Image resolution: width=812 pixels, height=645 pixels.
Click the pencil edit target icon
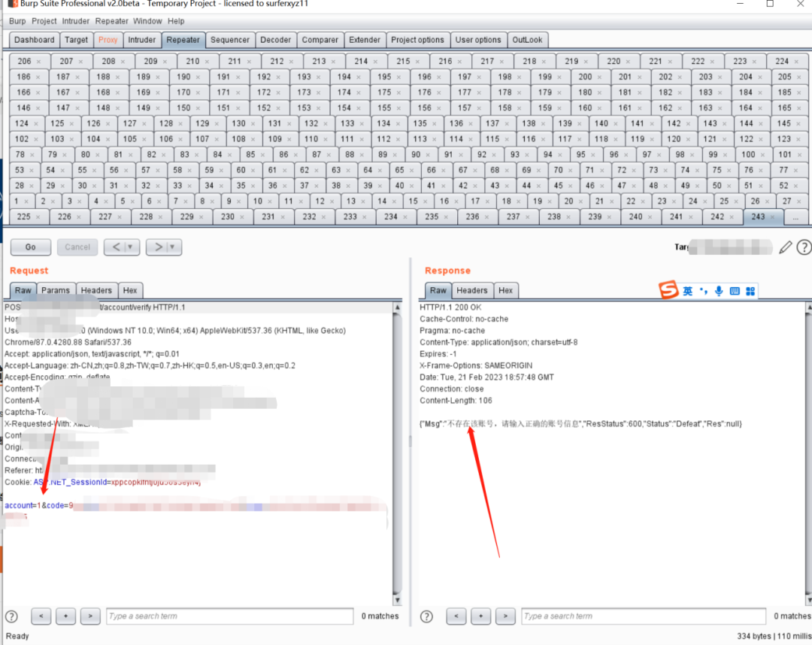tap(785, 247)
